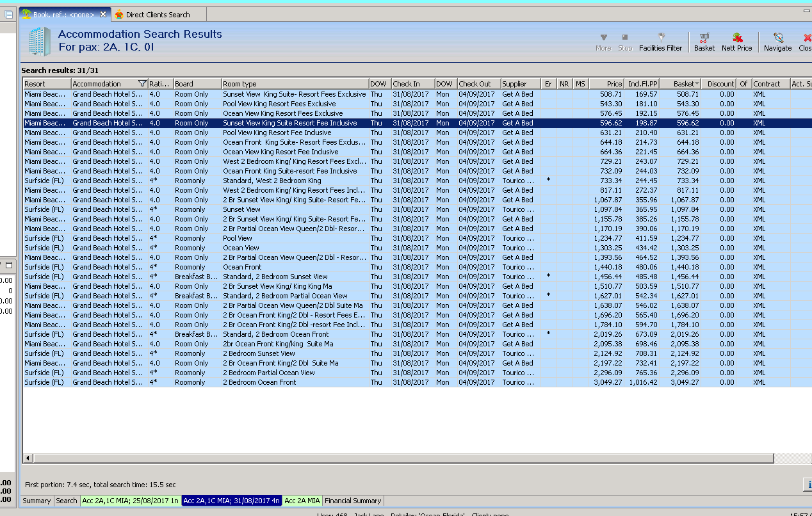Open the Navigate compass tool
The height and width of the screenshot is (516, 812).
point(778,38)
